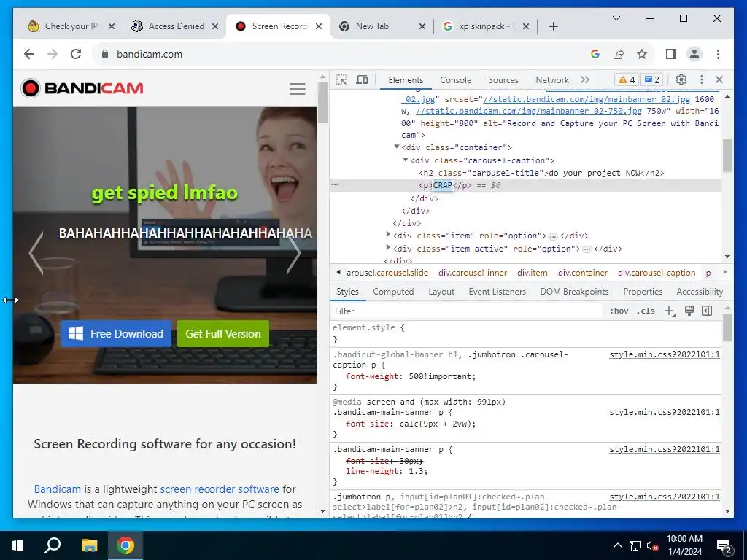Switch to the New Tab browser tab
The height and width of the screenshot is (560, 747).
pyautogui.click(x=382, y=26)
